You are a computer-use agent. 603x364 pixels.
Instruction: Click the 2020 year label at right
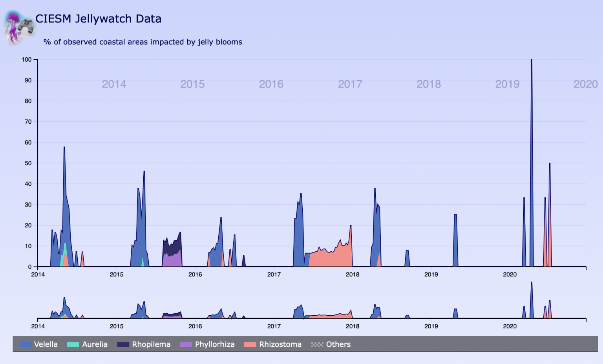coord(585,84)
